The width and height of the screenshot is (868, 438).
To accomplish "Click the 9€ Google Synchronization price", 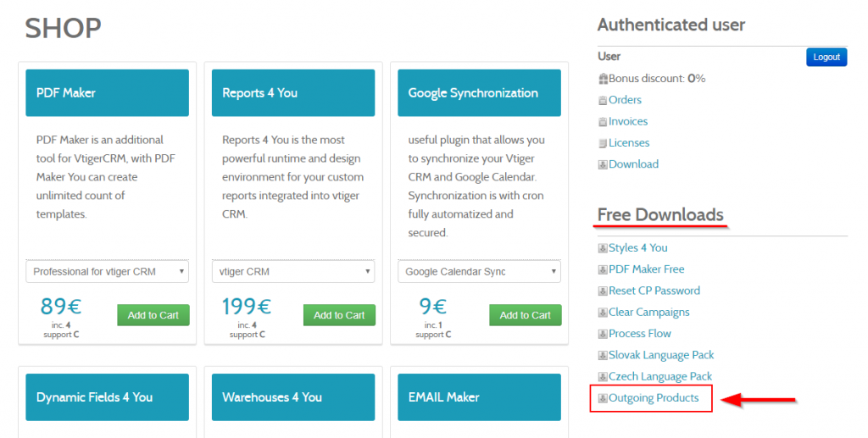I will click(x=433, y=307).
